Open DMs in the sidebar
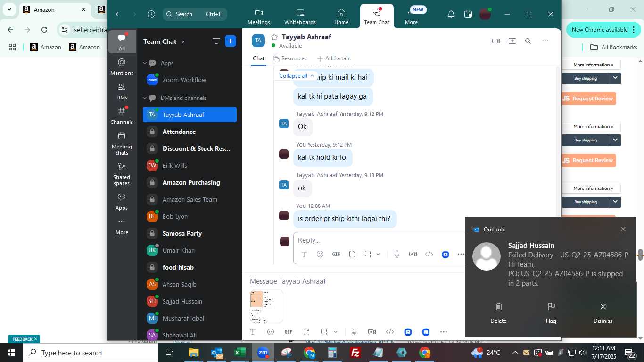 click(x=122, y=91)
